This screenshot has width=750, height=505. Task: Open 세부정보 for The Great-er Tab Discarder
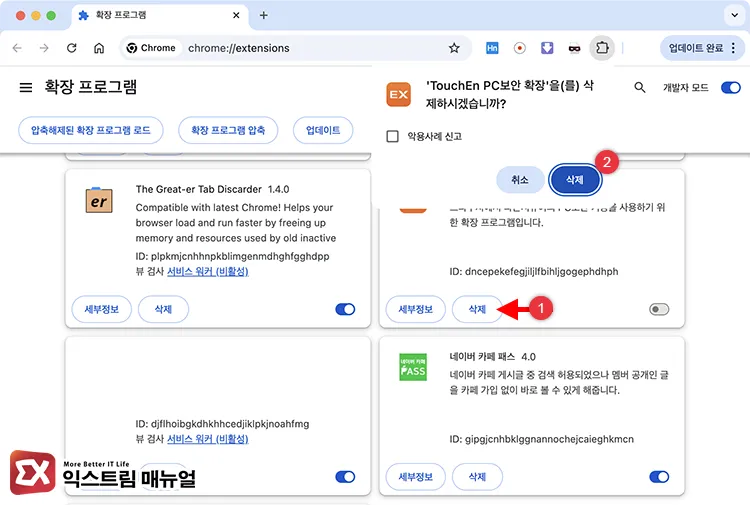point(101,309)
